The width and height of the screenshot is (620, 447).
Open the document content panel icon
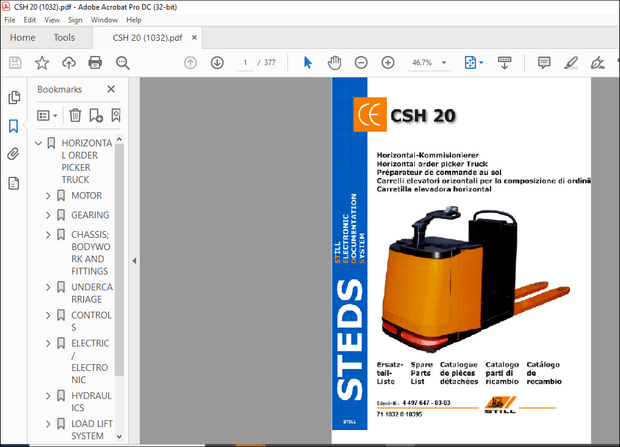[14, 183]
